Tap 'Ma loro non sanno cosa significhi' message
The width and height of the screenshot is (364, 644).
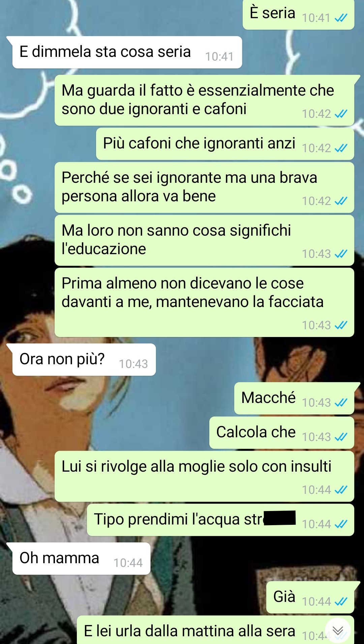204,240
